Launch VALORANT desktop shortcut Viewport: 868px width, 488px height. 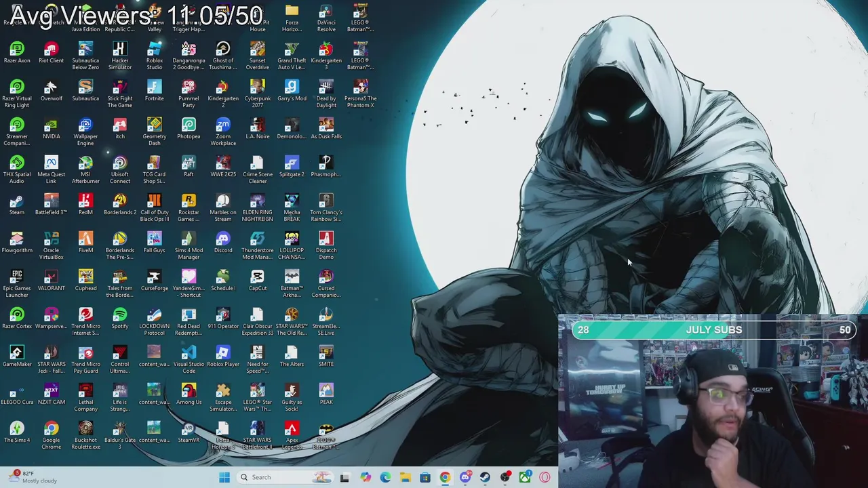(51, 281)
